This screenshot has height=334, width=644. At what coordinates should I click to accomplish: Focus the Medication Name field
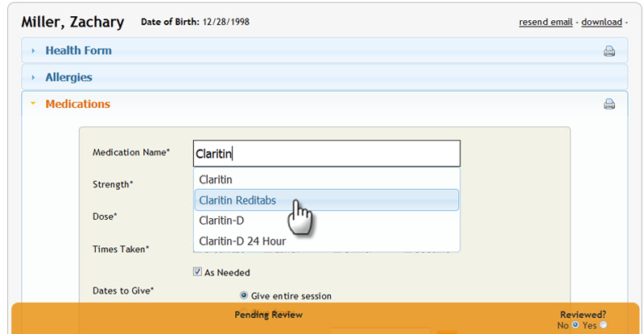[327, 154]
